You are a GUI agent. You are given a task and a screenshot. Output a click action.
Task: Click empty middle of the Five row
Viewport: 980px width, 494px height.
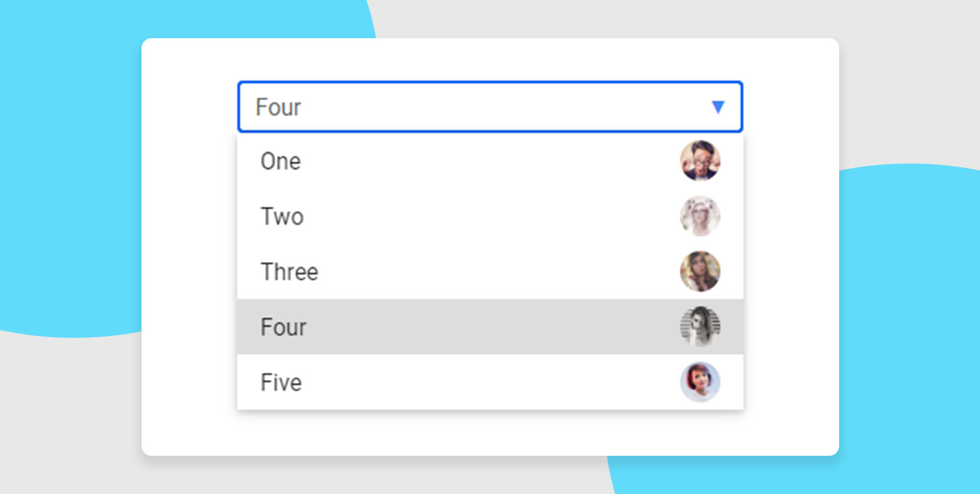pyautogui.click(x=490, y=382)
